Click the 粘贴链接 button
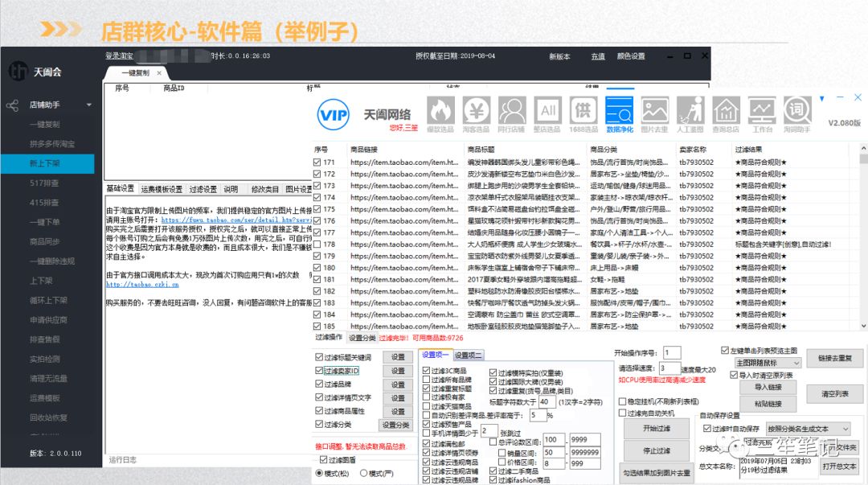Viewport: 868px width, 485px height. point(768,404)
